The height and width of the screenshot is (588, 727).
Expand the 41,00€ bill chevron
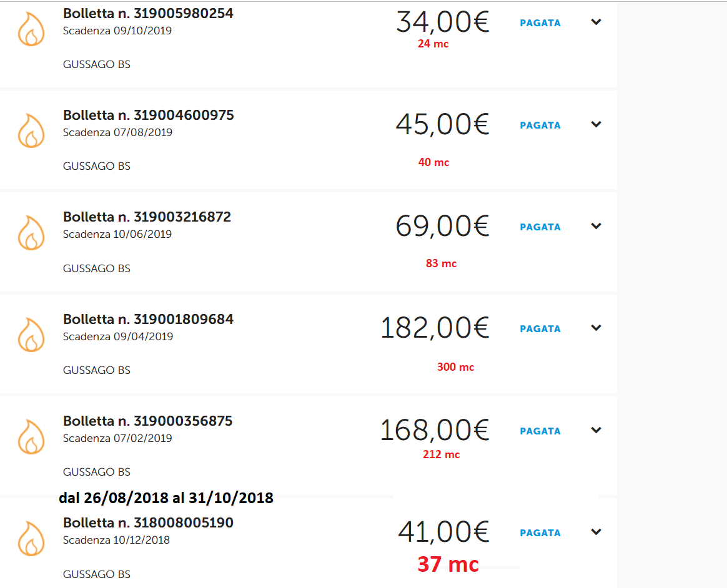click(x=596, y=532)
